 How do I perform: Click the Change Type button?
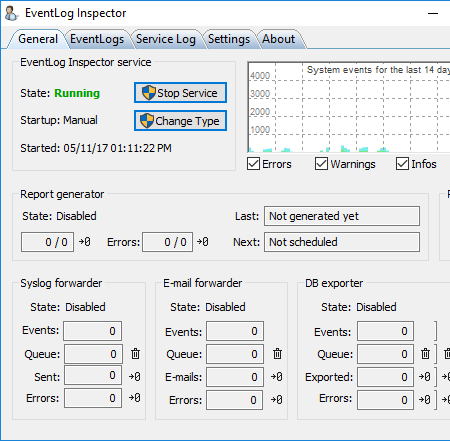[x=180, y=121]
